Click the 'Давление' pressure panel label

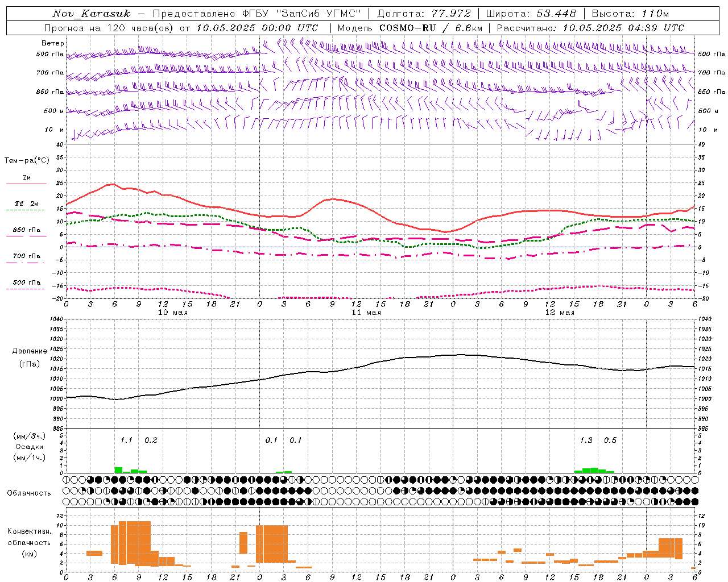tap(28, 351)
